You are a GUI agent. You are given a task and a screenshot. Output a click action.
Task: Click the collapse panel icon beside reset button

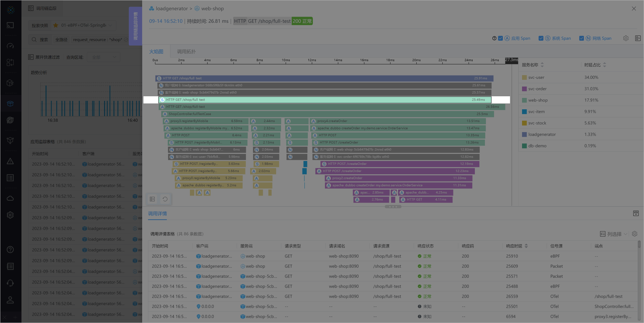[x=152, y=199]
